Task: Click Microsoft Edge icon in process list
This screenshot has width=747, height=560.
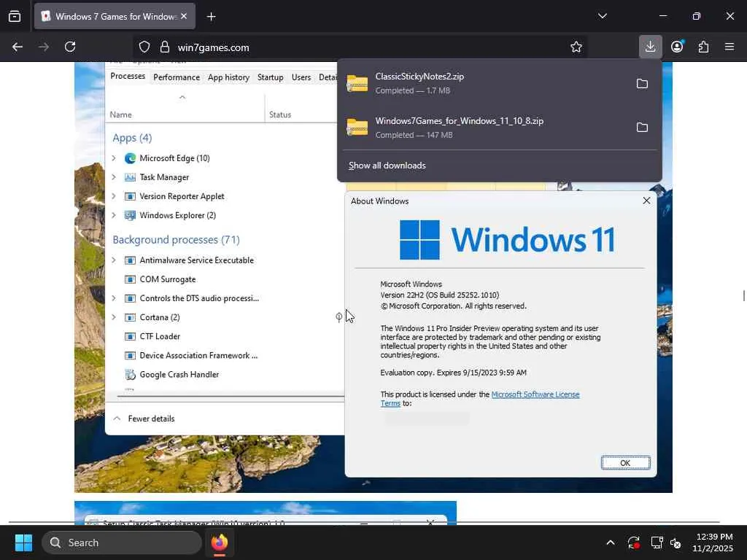Action: pyautogui.click(x=130, y=158)
